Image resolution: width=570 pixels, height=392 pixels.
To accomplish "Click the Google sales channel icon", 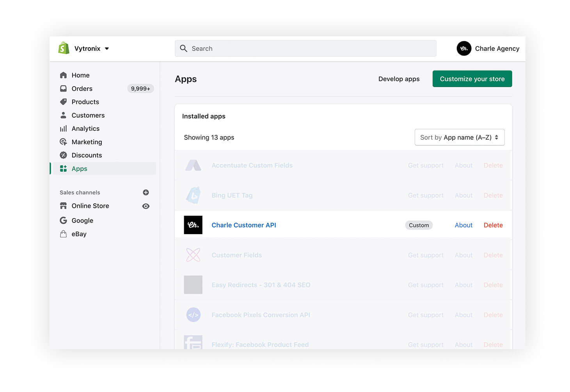I will pyautogui.click(x=64, y=221).
